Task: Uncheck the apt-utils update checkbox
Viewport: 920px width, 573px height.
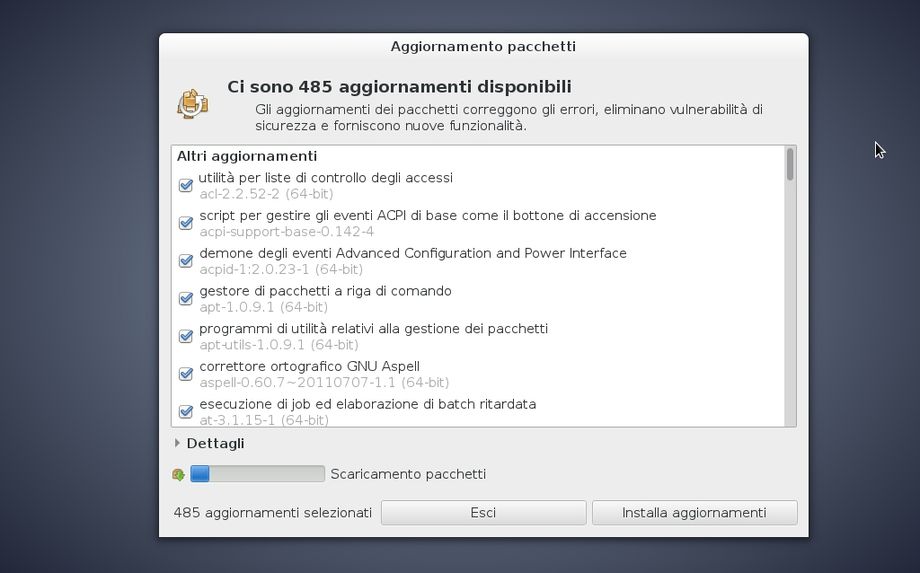Action: pos(186,336)
